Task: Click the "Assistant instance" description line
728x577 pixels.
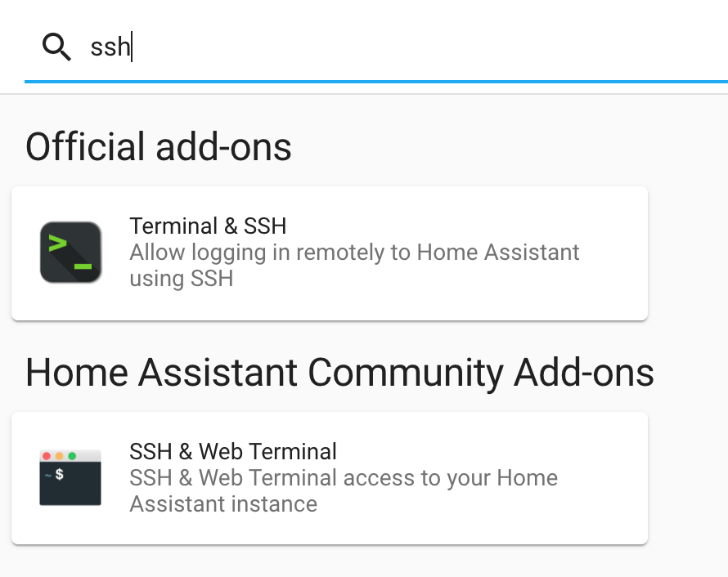Action: point(223,503)
